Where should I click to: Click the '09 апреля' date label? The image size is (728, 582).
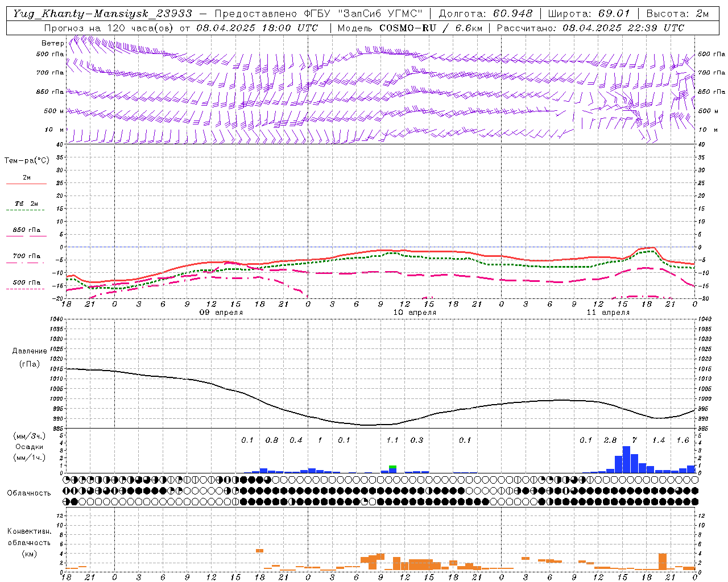pos(221,313)
